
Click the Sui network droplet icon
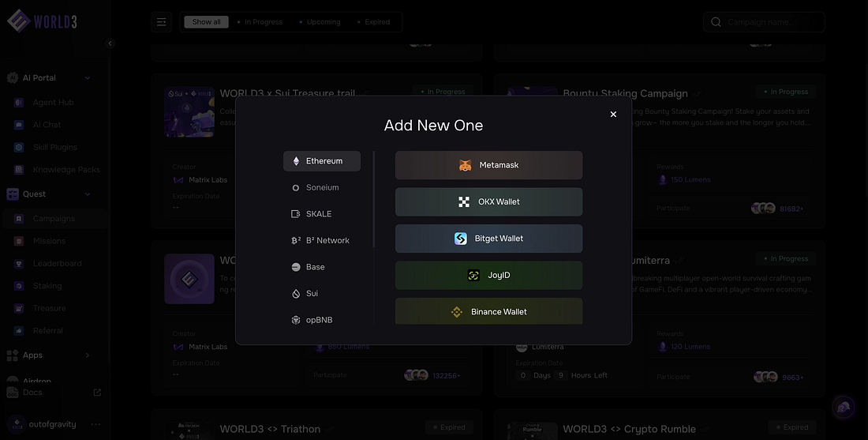click(x=296, y=293)
